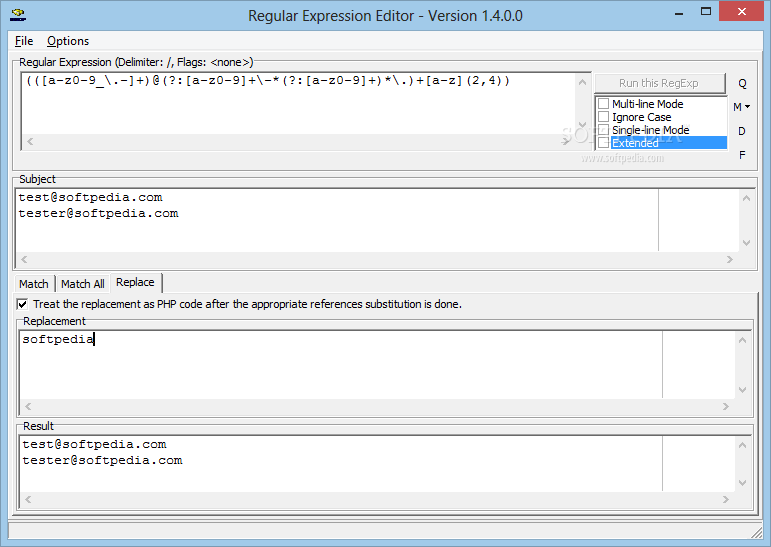The image size is (771, 547).
Task: Click the Result box scroll up arrow
Action: click(742, 445)
